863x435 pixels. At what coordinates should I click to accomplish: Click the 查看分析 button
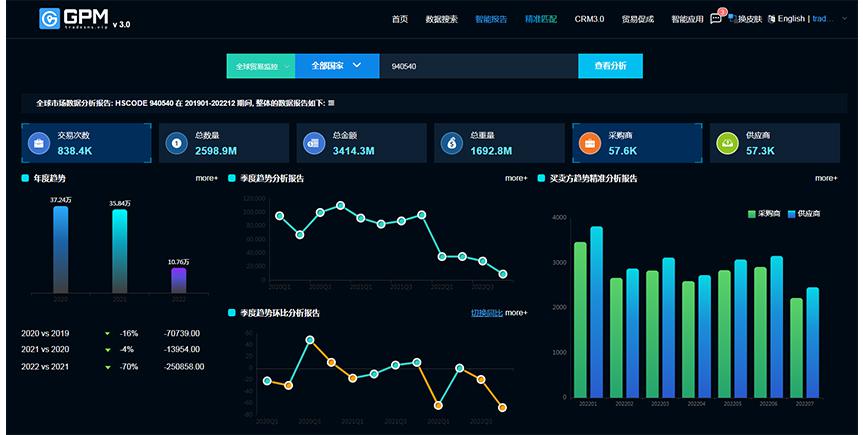tap(610, 66)
